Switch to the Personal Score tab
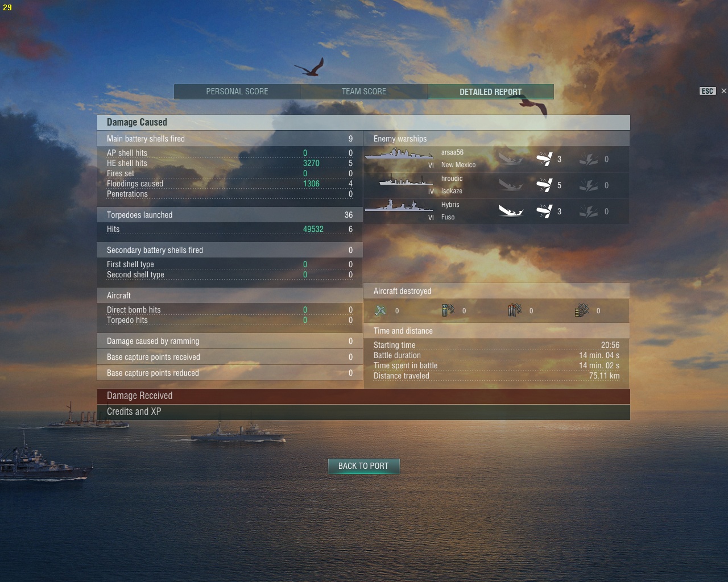The height and width of the screenshot is (582, 728). click(x=237, y=92)
